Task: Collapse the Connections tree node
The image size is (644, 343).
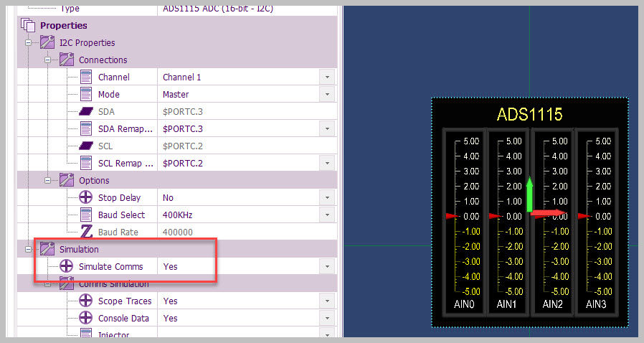Action: 47,60
